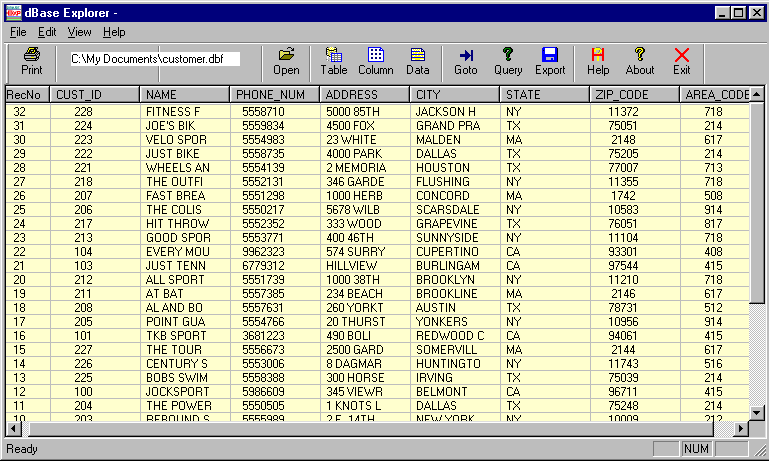Click the PHONE_NUM column header
The height and width of the screenshot is (461, 769).
point(275,95)
